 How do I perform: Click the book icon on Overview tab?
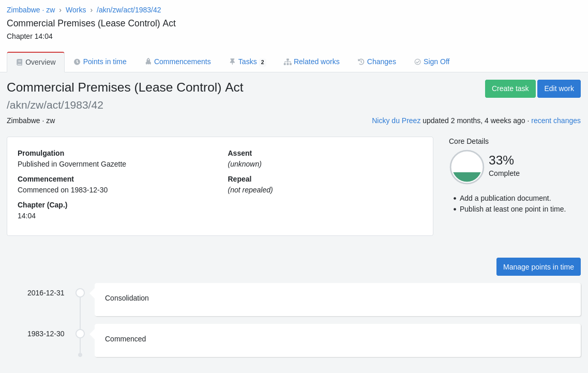click(x=19, y=62)
